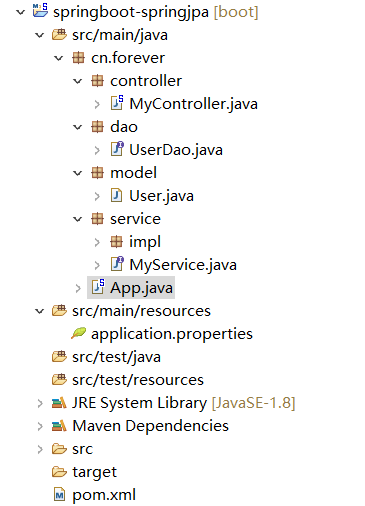Expand the App.java file arrow

(78, 288)
